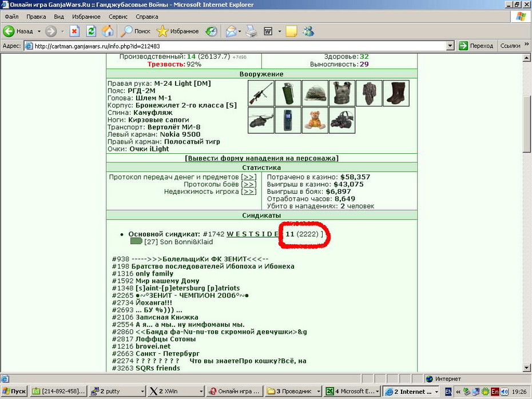Open the Справка menu
Screen dimensions: 532x399
tap(147, 17)
